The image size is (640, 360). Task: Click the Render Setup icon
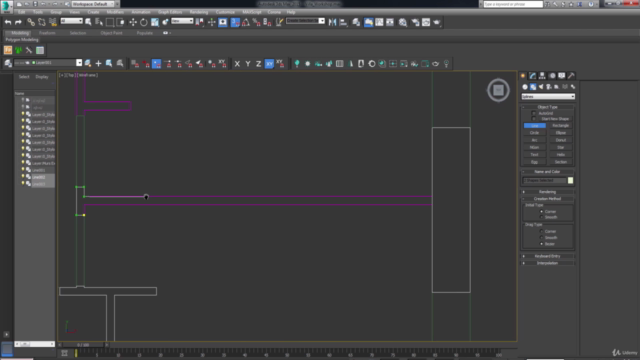pyautogui.click(x=416, y=22)
